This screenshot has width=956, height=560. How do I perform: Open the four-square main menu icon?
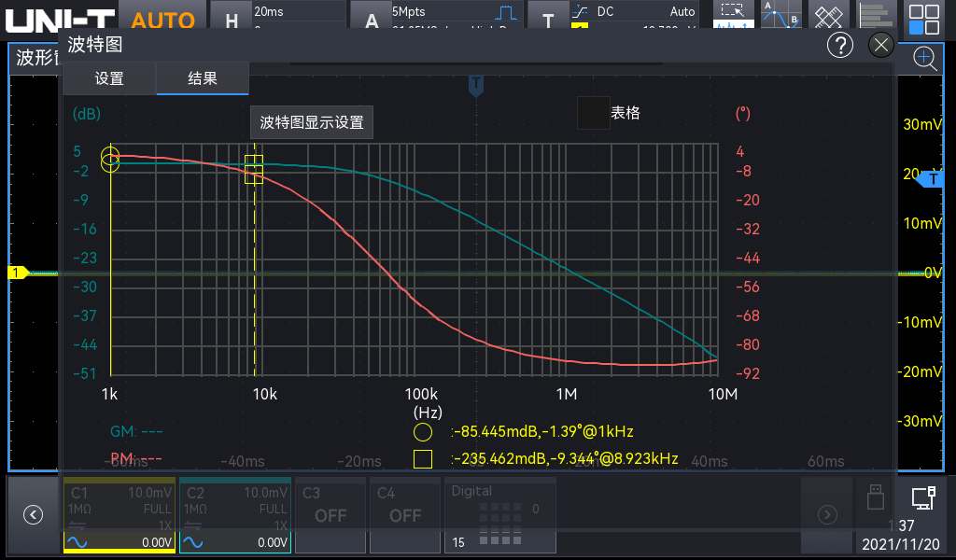click(x=924, y=19)
